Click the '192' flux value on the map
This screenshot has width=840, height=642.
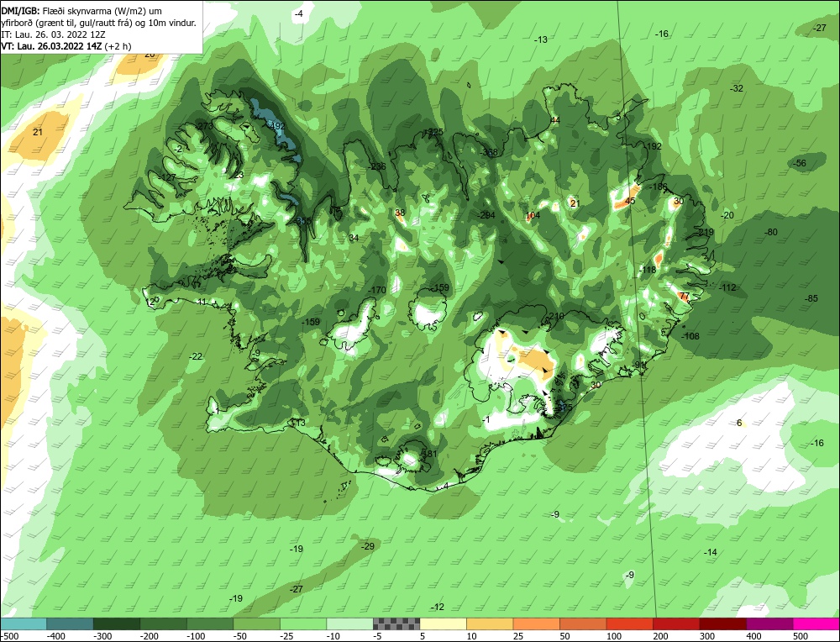pos(654,146)
